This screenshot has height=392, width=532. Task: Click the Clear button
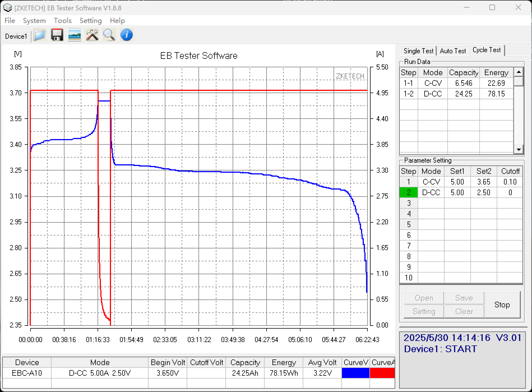(464, 312)
